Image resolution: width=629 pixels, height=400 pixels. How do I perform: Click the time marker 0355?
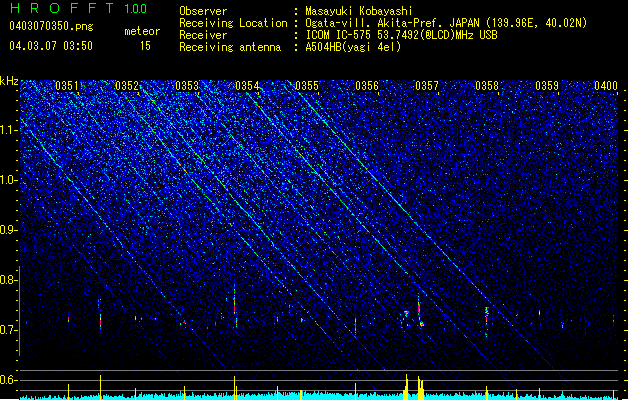tap(307, 86)
